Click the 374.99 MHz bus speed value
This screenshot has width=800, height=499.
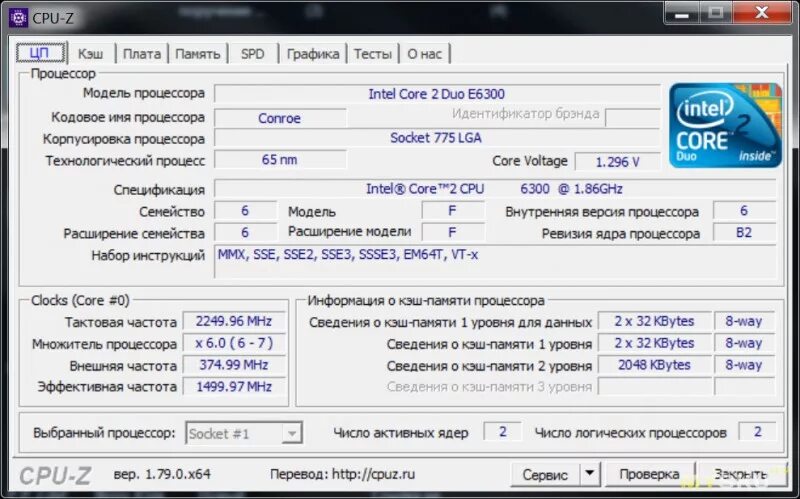coord(234,365)
